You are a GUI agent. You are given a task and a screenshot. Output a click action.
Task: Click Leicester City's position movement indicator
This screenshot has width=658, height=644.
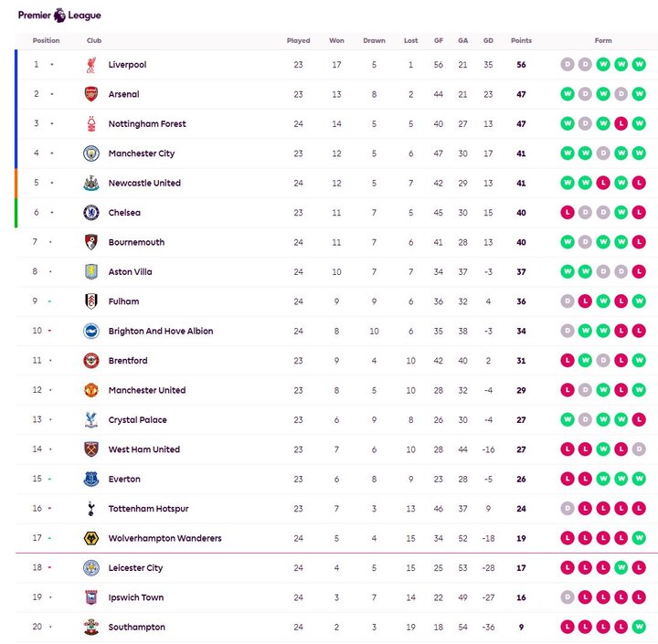[51, 568]
